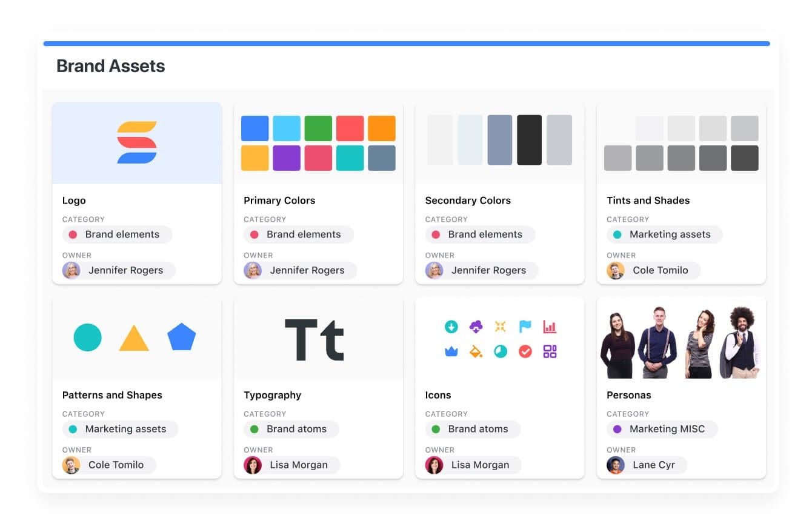Click Jennifer Rogers name on Primary Colors card

(x=307, y=270)
